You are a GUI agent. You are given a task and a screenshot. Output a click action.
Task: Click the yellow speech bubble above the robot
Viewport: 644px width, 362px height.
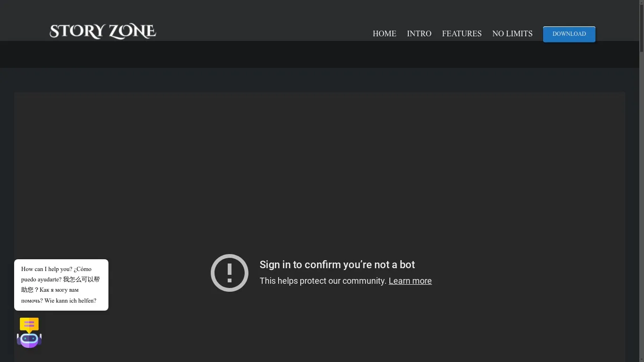[x=29, y=324]
